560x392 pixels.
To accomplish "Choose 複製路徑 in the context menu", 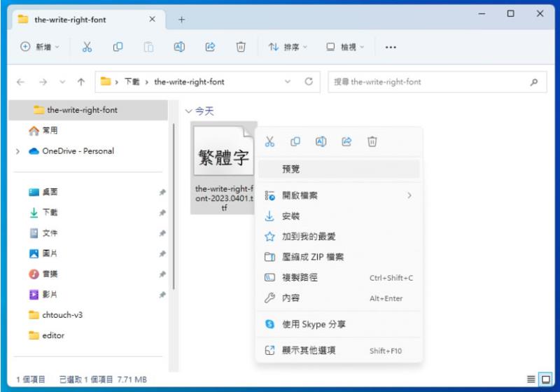I will (x=339, y=277).
